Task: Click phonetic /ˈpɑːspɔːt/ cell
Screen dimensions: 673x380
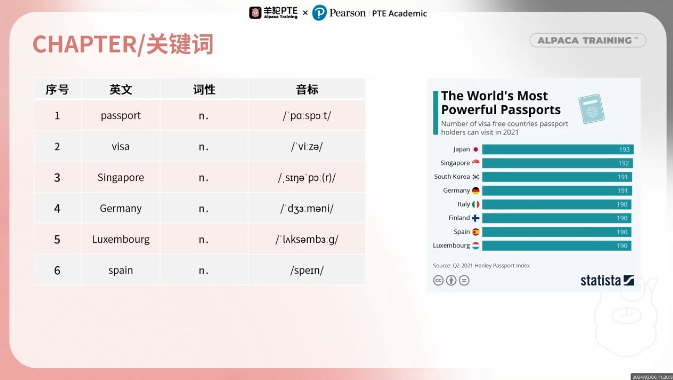Action: coord(307,116)
